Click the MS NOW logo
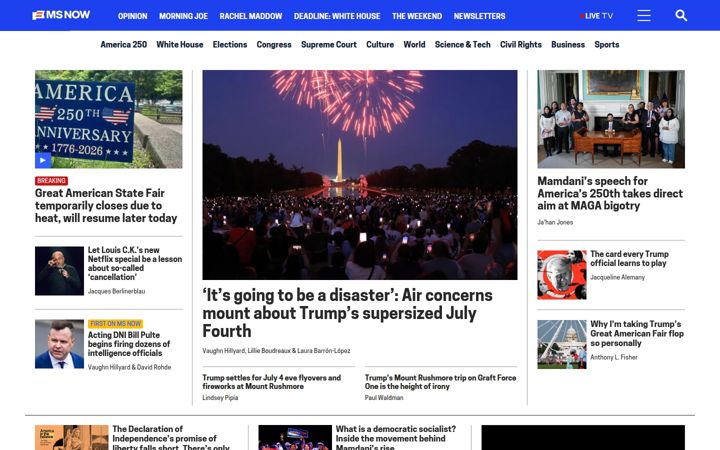Screen dimensions: 720x450 pos(61,15)
